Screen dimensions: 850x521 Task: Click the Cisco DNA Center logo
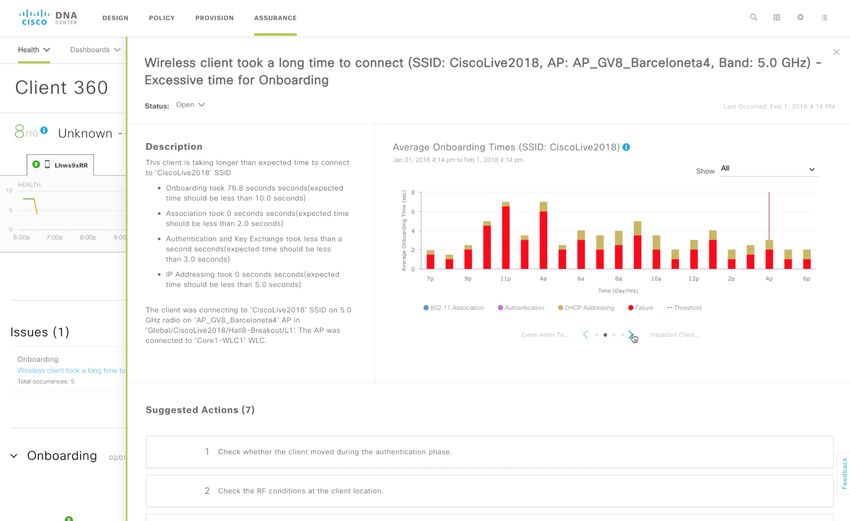[x=48, y=17]
